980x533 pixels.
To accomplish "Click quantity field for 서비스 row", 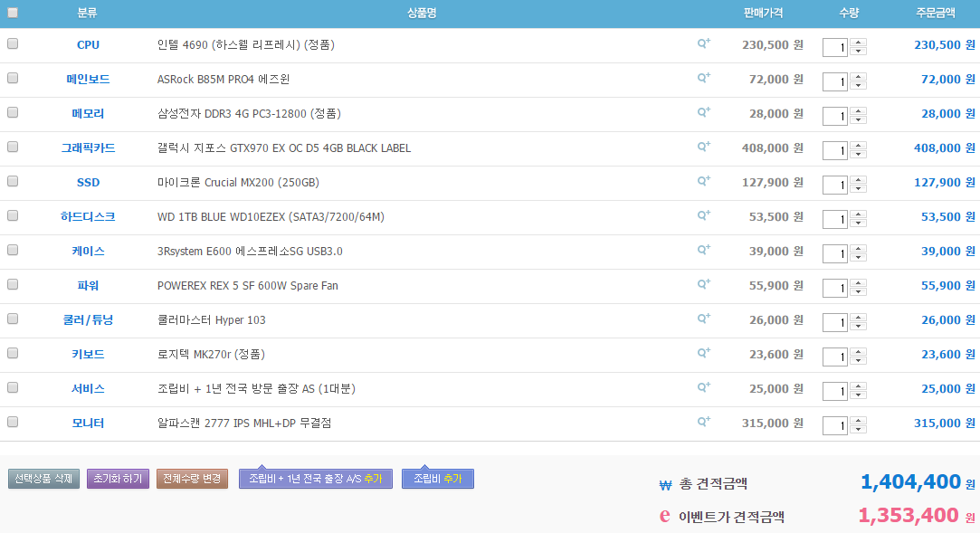I will (x=835, y=391).
